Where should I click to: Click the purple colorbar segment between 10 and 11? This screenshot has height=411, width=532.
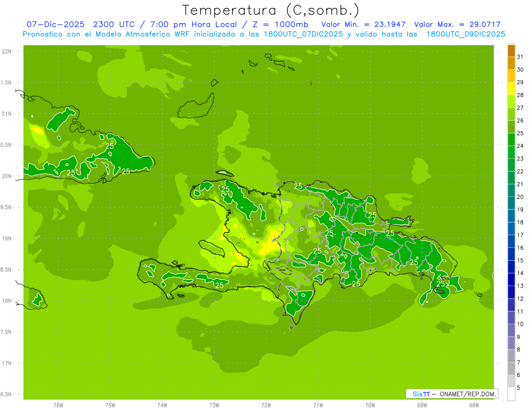coord(511,318)
